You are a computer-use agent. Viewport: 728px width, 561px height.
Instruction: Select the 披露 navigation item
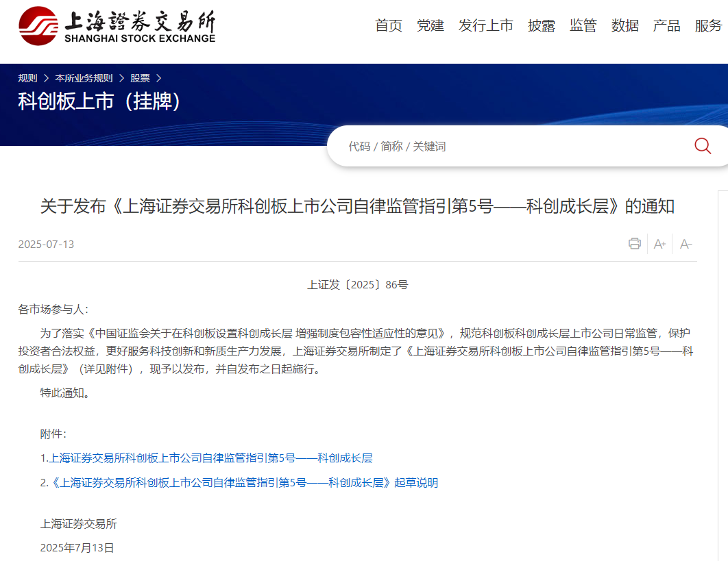tap(542, 25)
